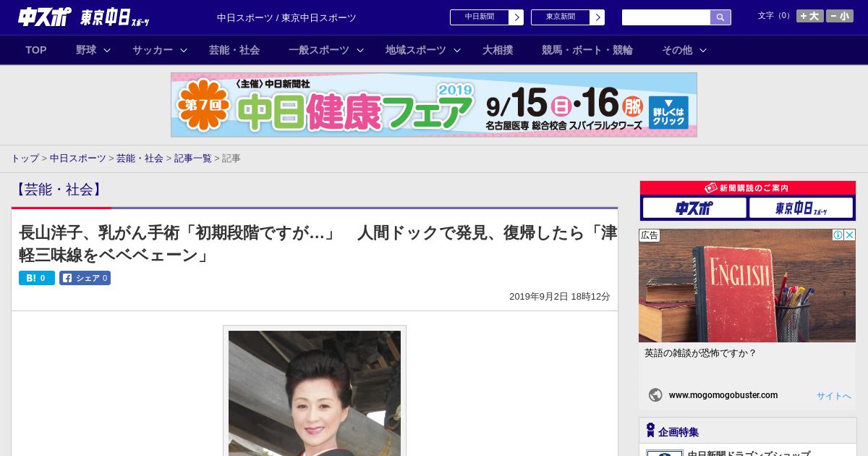Click the 記事一覧 breadcrumb link
Screen dimensions: 868x456
192,159
